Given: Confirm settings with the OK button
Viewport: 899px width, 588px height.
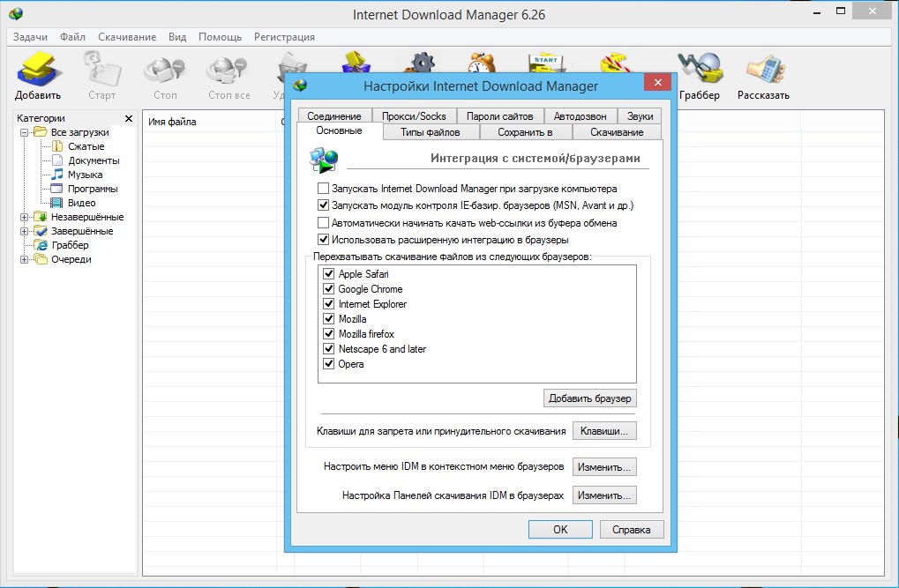Looking at the screenshot, I should [x=560, y=530].
